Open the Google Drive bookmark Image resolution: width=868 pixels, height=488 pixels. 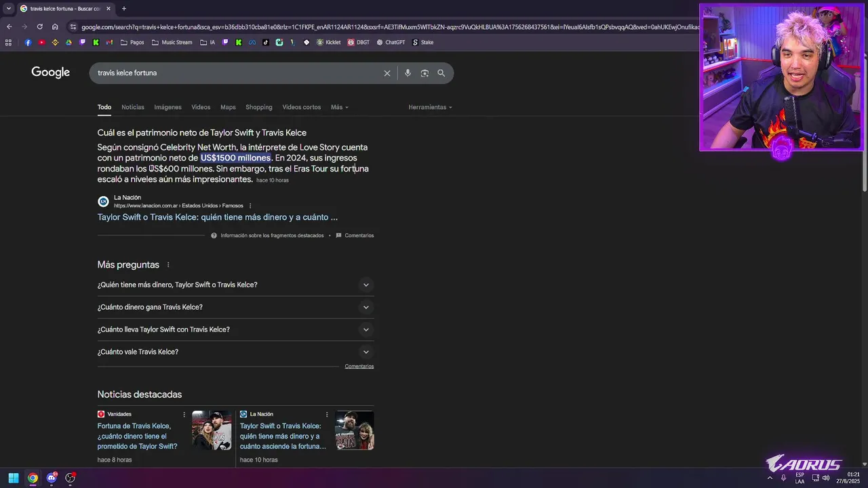pyautogui.click(x=68, y=42)
